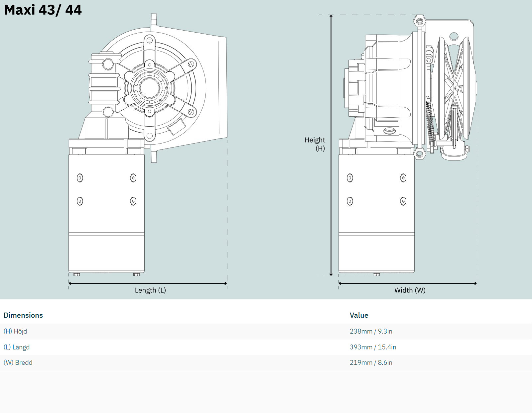Select the 393mm / 15.4in value
532x413 pixels.
[x=373, y=347]
